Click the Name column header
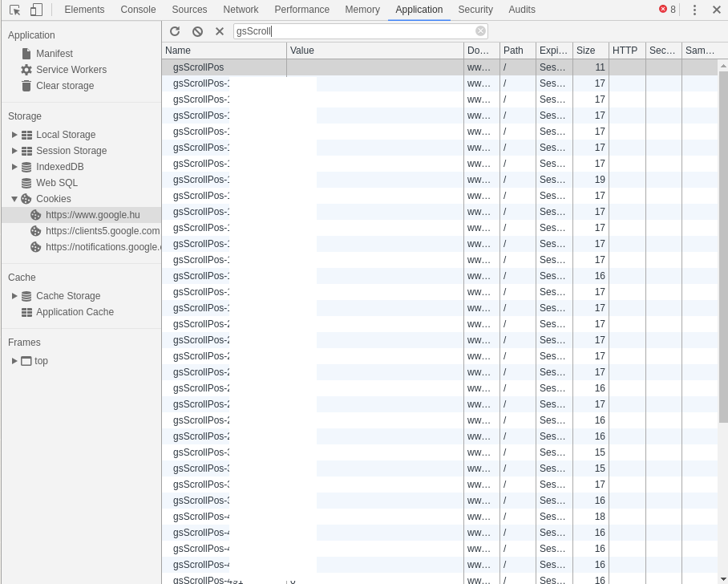 coord(223,51)
